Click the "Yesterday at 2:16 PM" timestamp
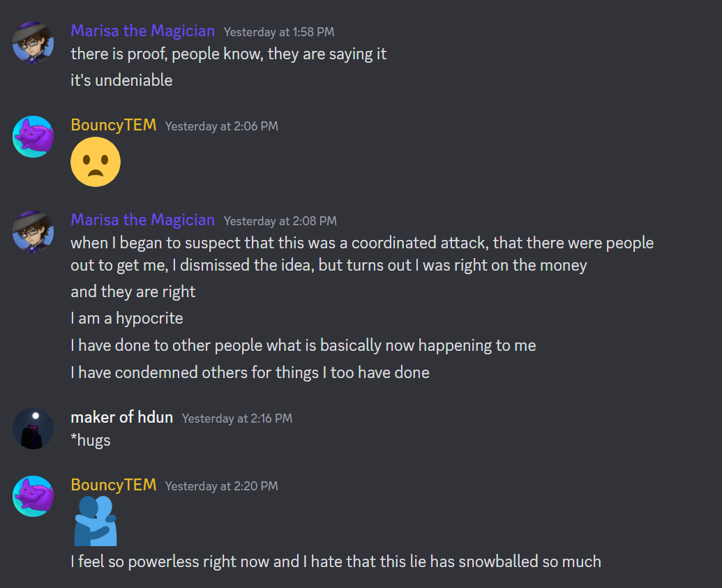Image resolution: width=722 pixels, height=588 pixels. [x=236, y=419]
